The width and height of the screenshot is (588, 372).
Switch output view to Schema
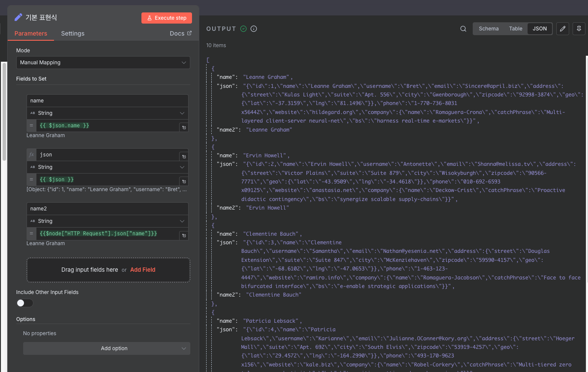point(489,29)
